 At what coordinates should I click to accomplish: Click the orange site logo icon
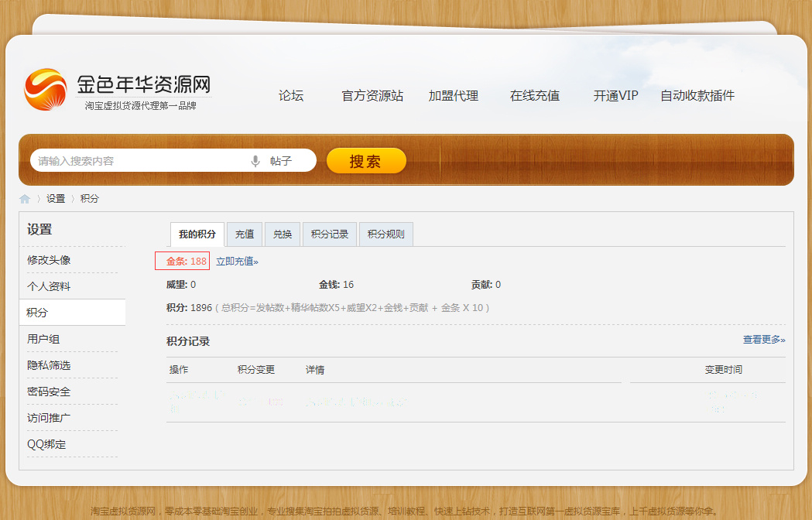click(46, 90)
